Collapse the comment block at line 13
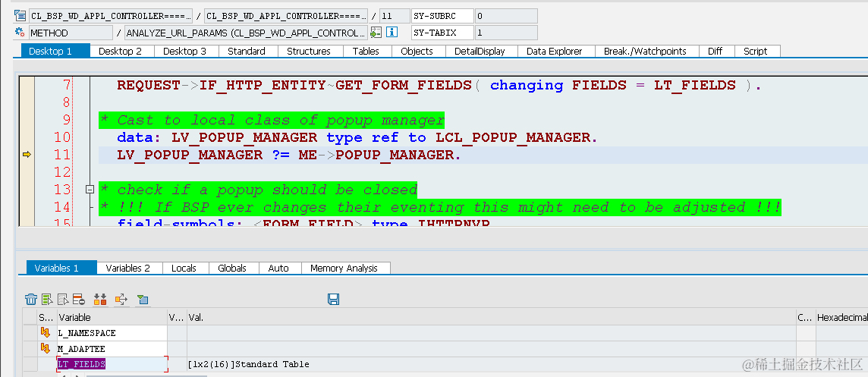The image size is (868, 377). tap(90, 190)
